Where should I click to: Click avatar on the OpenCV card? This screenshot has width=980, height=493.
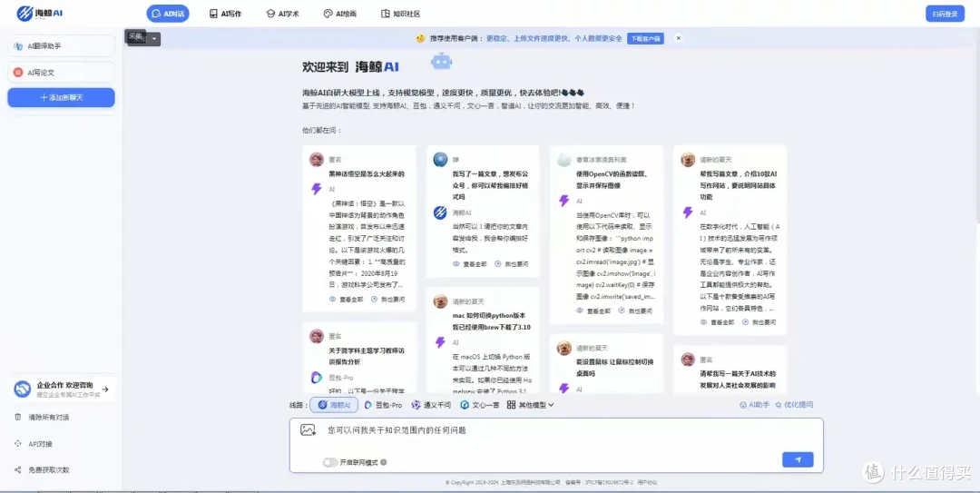(x=564, y=160)
